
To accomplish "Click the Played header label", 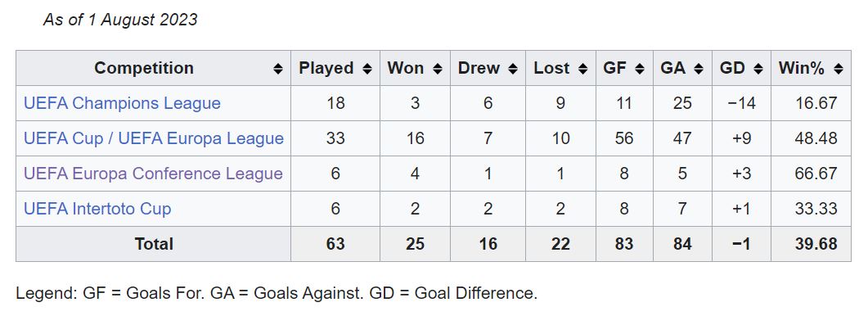I will tap(326, 68).
